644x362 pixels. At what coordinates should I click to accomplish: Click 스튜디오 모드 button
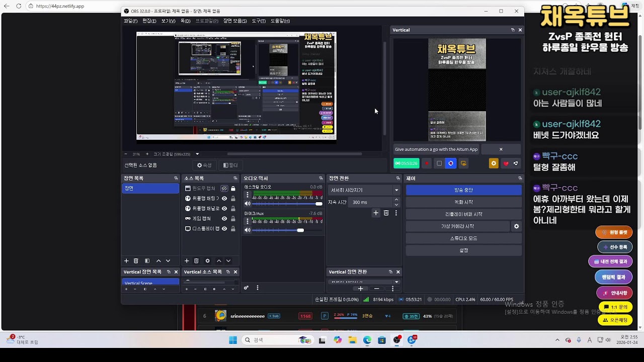(463, 238)
